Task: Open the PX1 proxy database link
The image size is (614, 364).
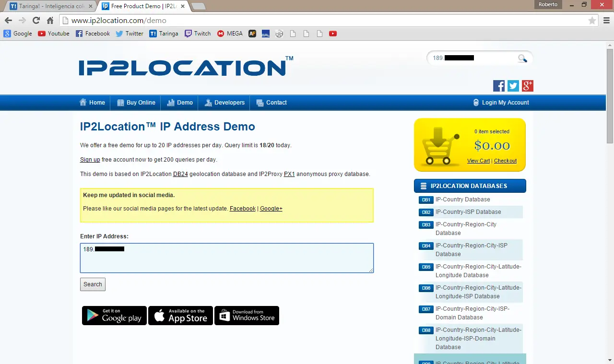Action: [x=289, y=174]
